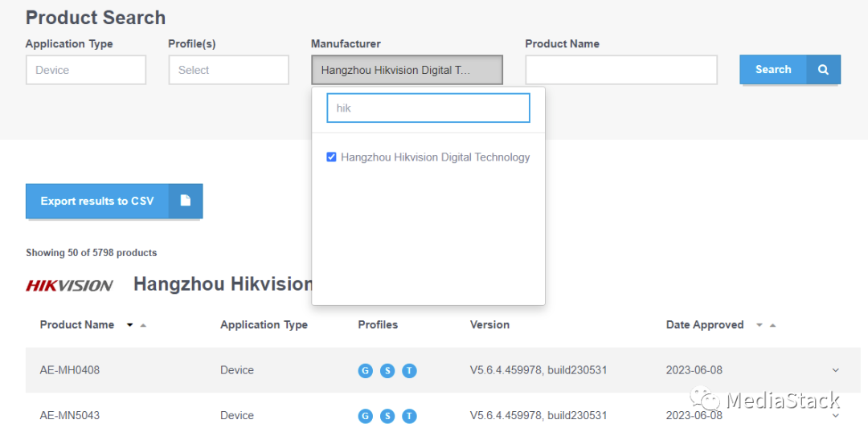The image size is (868, 436).
Task: Click the file icon on Export CSV button
Action: 186,201
